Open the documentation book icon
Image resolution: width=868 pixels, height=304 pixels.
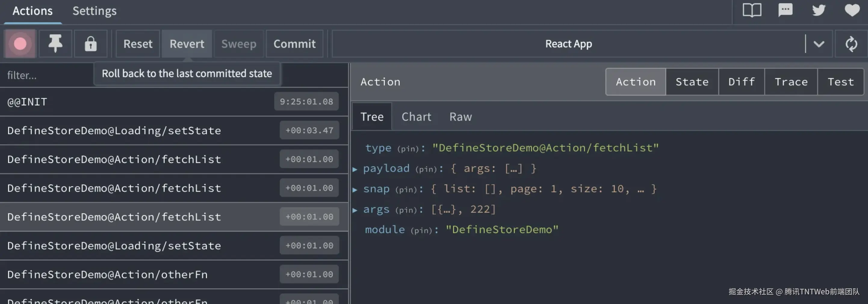752,11
